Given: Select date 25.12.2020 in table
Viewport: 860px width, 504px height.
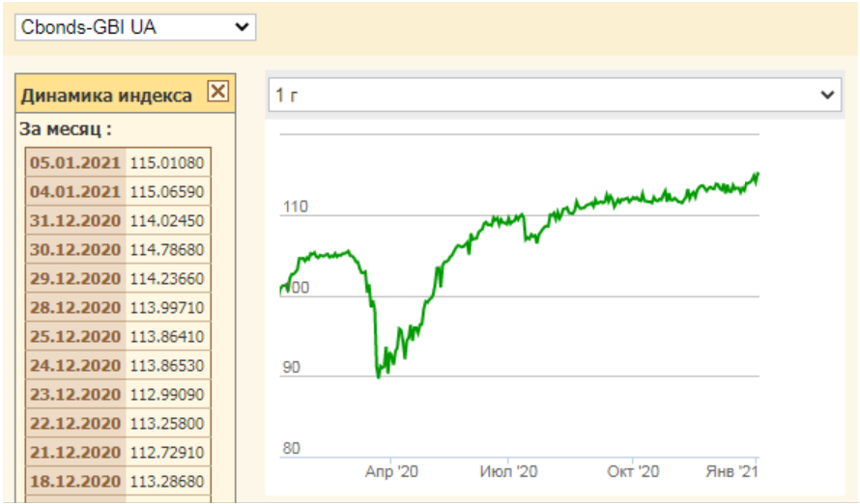Looking at the screenshot, I should [75, 336].
